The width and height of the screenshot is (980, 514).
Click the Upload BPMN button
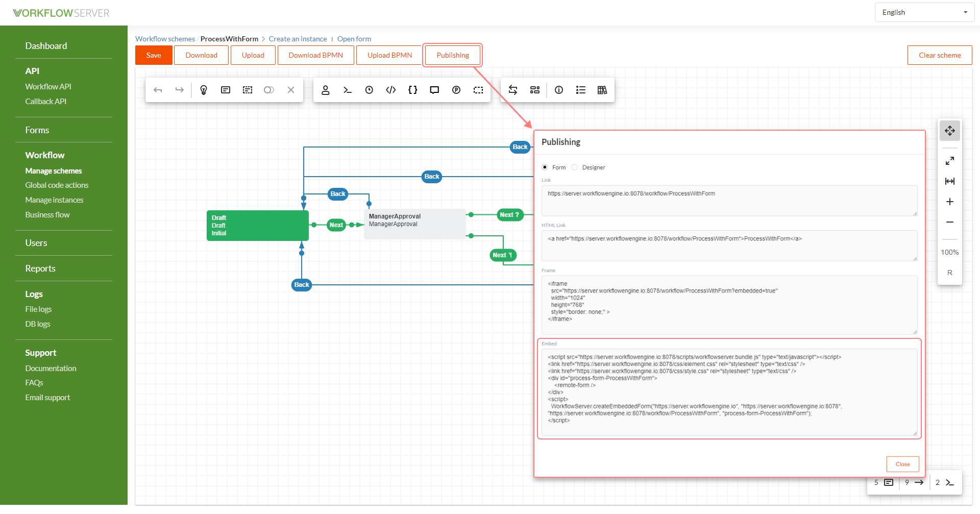point(390,55)
